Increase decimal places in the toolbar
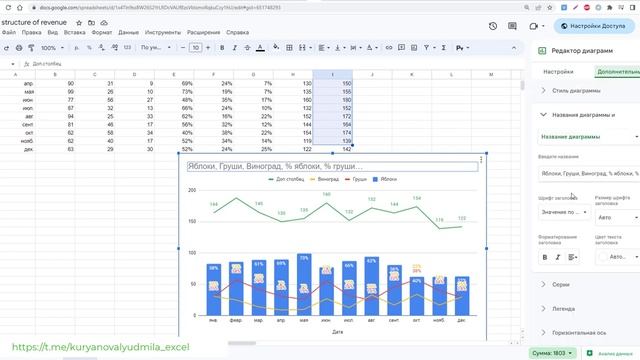This screenshot has width=640, height=360. click(115, 48)
